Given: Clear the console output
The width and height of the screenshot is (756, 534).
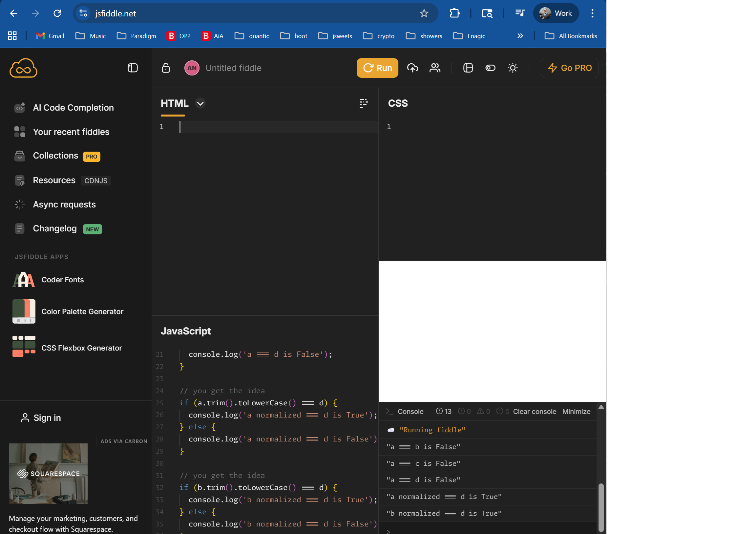Looking at the screenshot, I should coord(535,412).
